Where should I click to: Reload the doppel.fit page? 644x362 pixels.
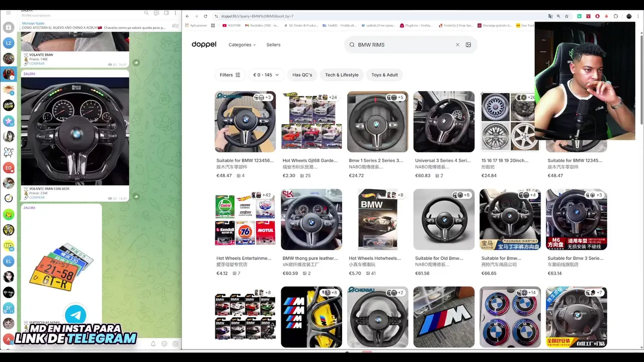tap(205, 16)
